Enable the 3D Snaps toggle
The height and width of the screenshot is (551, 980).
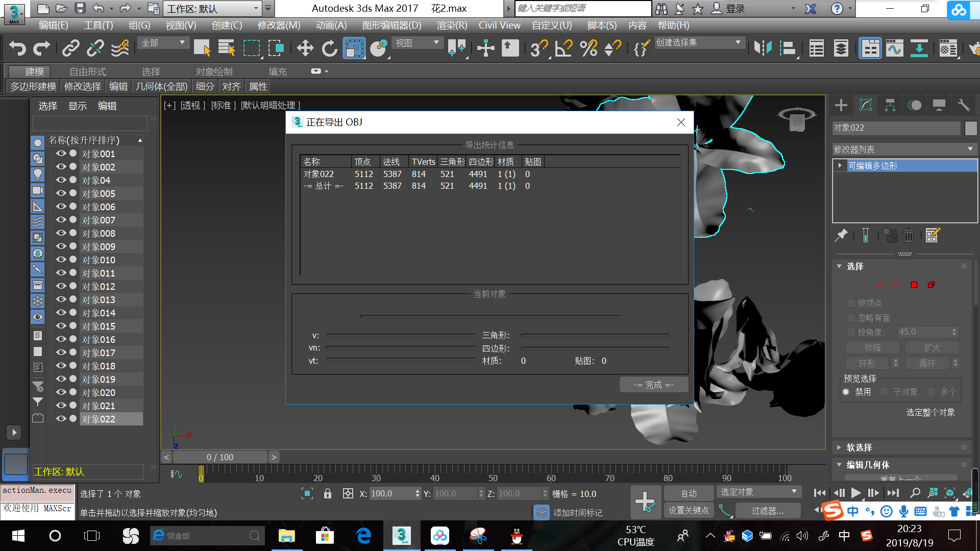(x=537, y=48)
